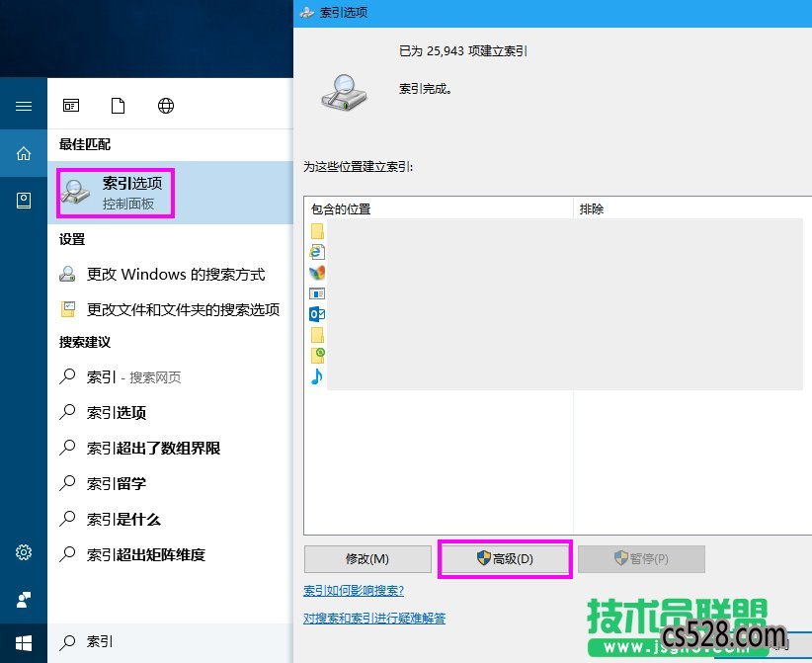Select the 索引选项 search suggestion
Image resolution: width=812 pixels, height=663 pixels.
[x=170, y=412]
